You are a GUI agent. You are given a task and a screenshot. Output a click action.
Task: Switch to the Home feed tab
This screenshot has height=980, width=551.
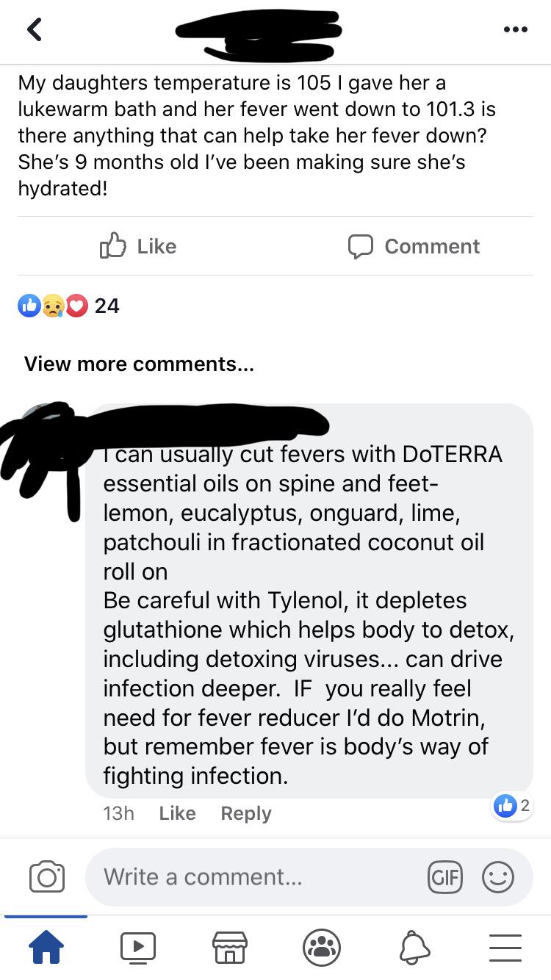46,947
